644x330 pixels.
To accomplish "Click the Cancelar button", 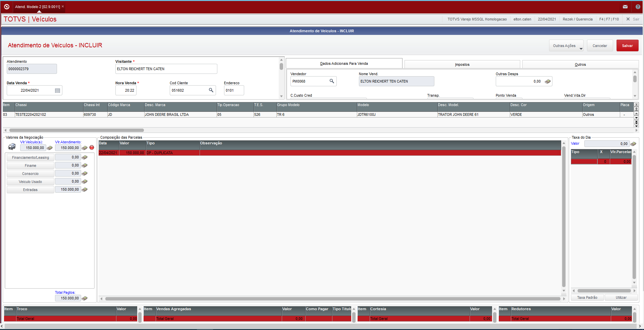I will tap(600, 46).
